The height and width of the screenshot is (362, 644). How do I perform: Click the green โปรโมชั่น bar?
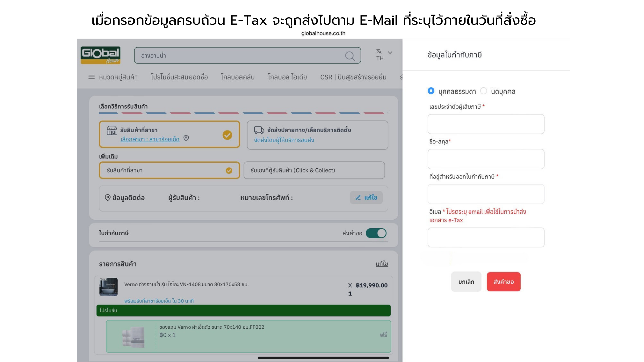(244, 310)
